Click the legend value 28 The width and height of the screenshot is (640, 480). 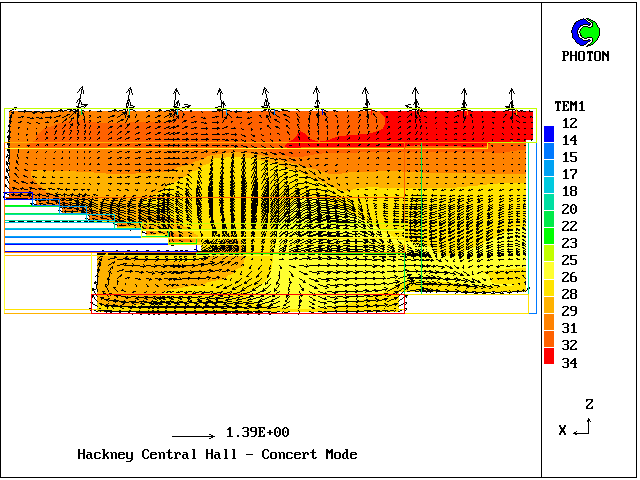[x=569, y=294]
